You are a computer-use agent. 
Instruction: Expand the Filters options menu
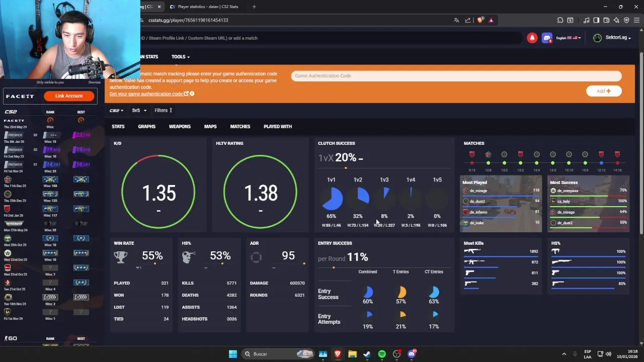[x=163, y=111]
